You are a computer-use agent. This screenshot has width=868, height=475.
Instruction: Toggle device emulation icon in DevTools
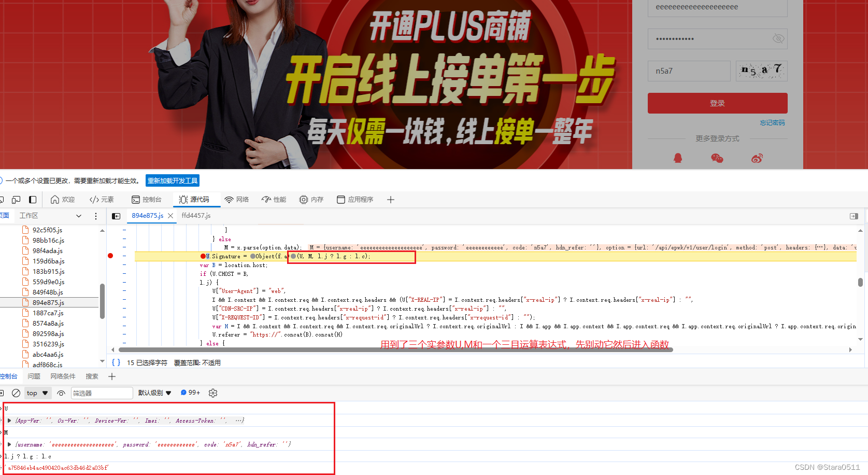click(x=16, y=200)
